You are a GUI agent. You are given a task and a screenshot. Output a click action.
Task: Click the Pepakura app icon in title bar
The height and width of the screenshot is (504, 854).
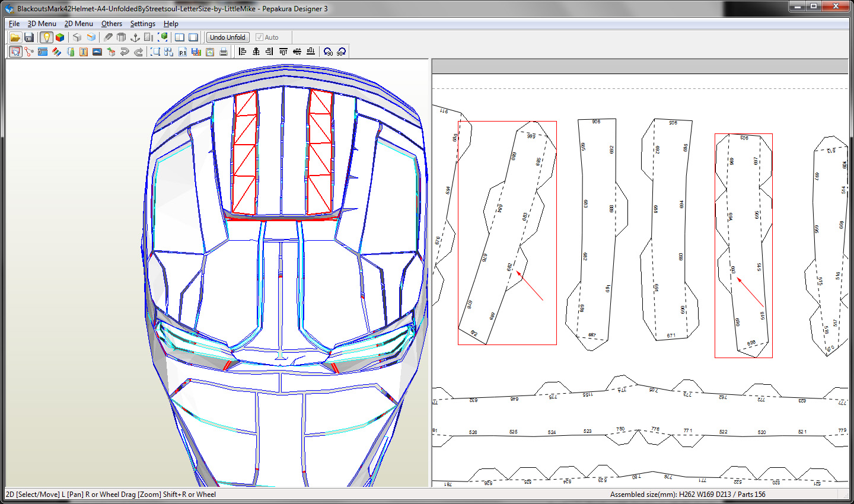click(x=9, y=8)
